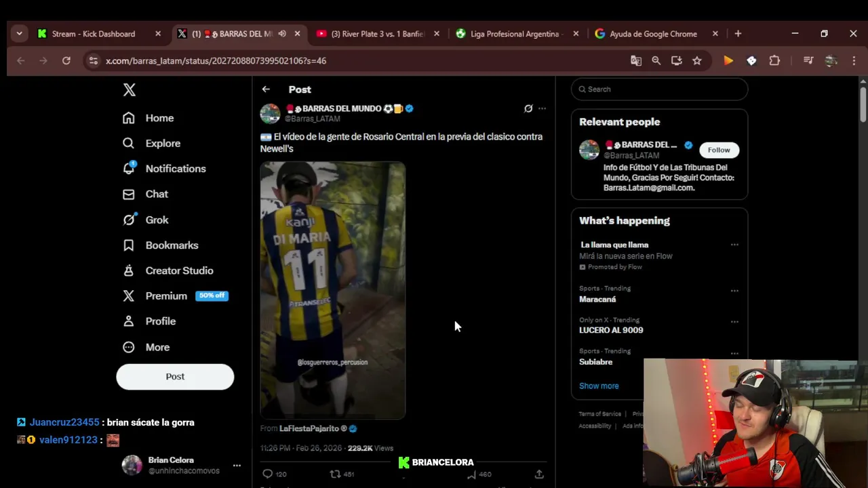The height and width of the screenshot is (488, 868).
Task: Open LUCERO AL 9009 trending topic
Action: click(611, 330)
